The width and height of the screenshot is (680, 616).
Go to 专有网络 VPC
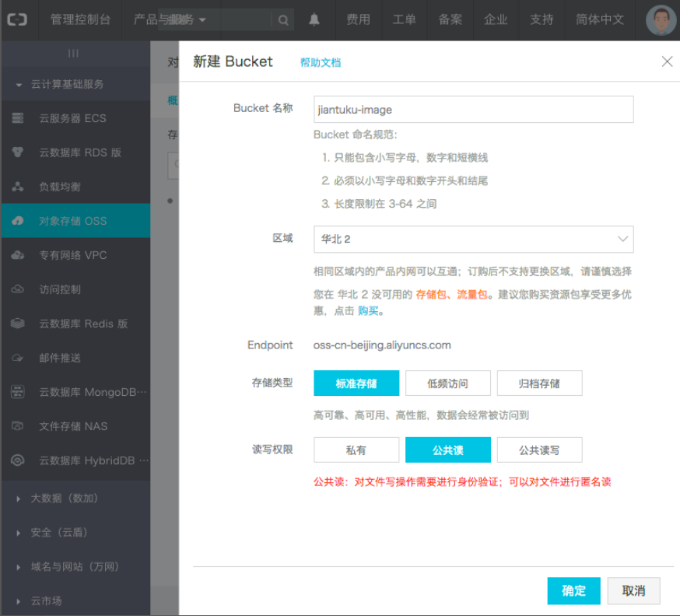[73, 255]
